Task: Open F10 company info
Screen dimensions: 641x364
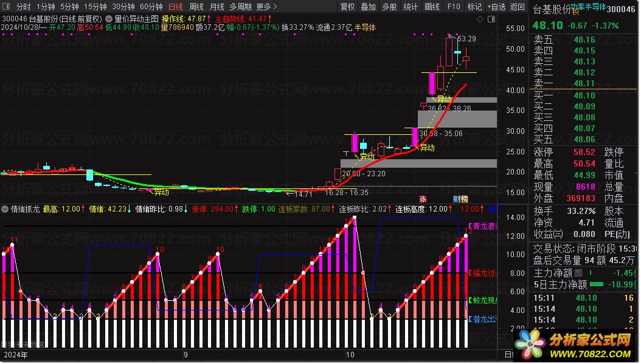Action: pyautogui.click(x=454, y=7)
